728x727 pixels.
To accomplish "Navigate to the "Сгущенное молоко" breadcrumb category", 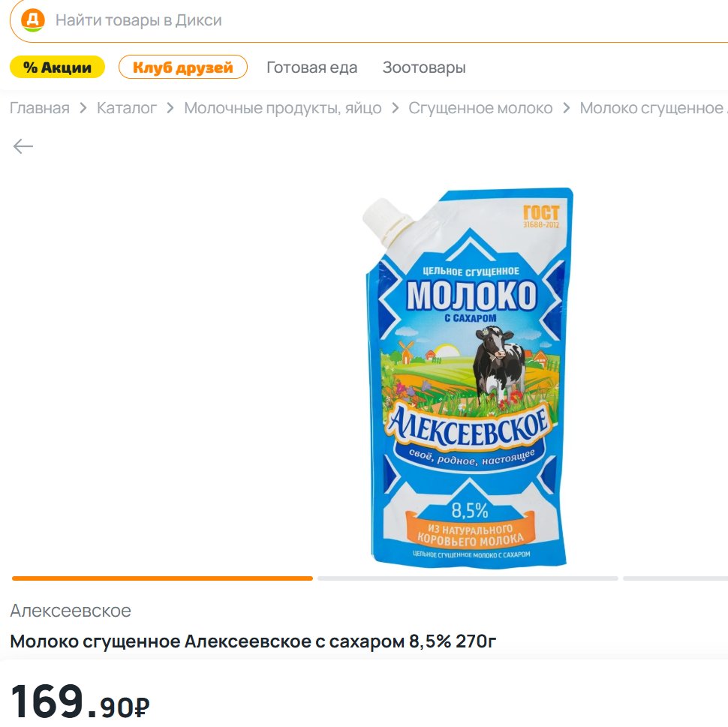I will point(480,108).
